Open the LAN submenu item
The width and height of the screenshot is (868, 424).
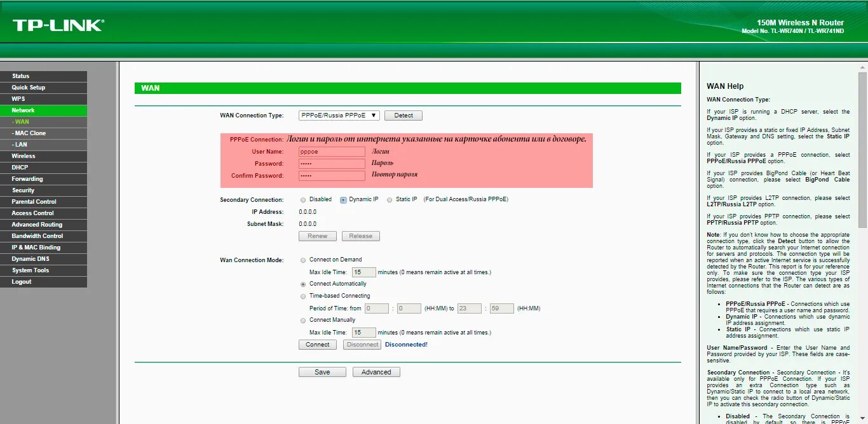[x=43, y=145]
